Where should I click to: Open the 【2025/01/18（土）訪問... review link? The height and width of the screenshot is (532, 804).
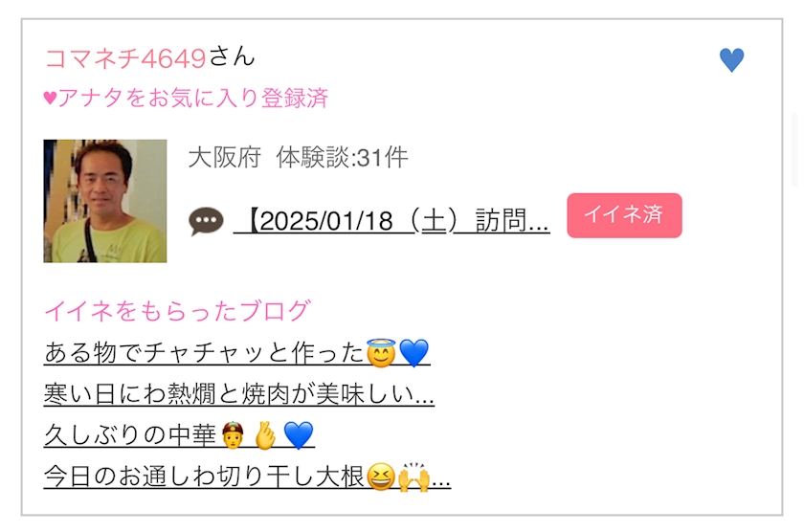click(391, 221)
